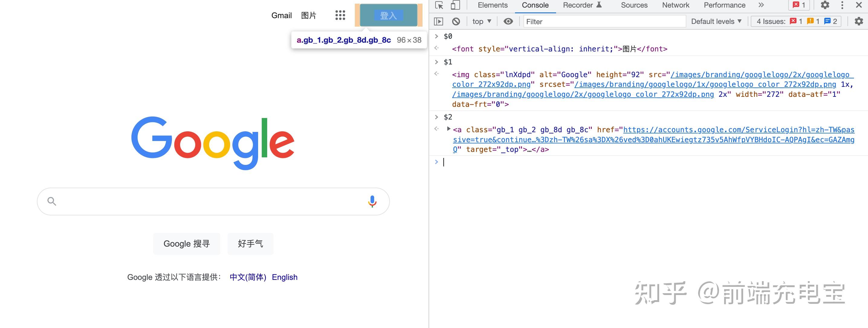This screenshot has height=328, width=868.
Task: Expand the $2 anchor element output
Action: (449, 129)
